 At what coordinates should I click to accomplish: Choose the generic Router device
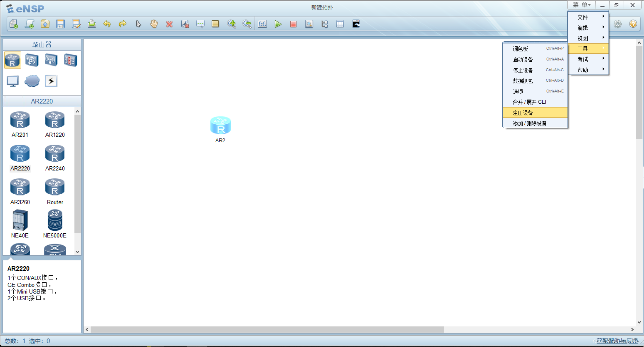point(55,192)
